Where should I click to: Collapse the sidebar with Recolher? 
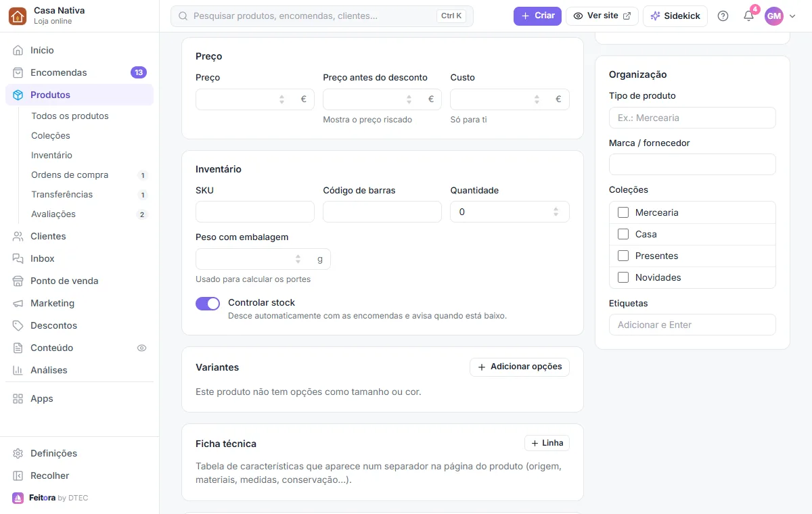point(79,475)
